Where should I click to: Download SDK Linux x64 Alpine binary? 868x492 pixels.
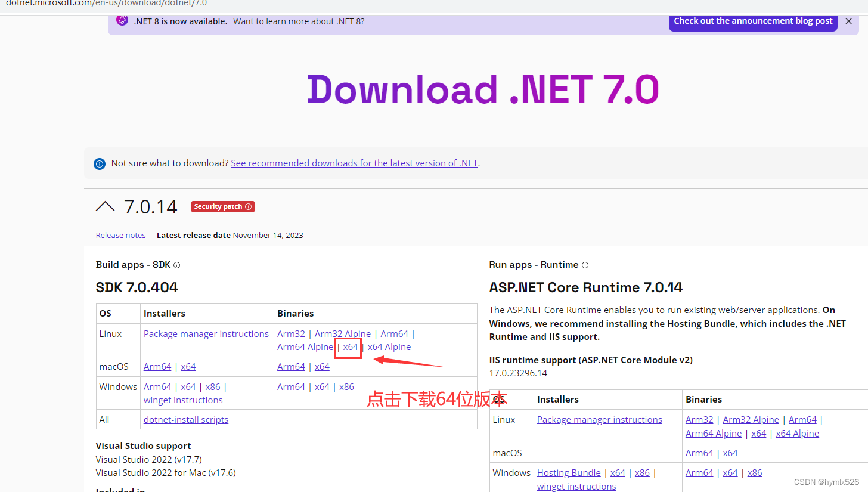point(389,347)
